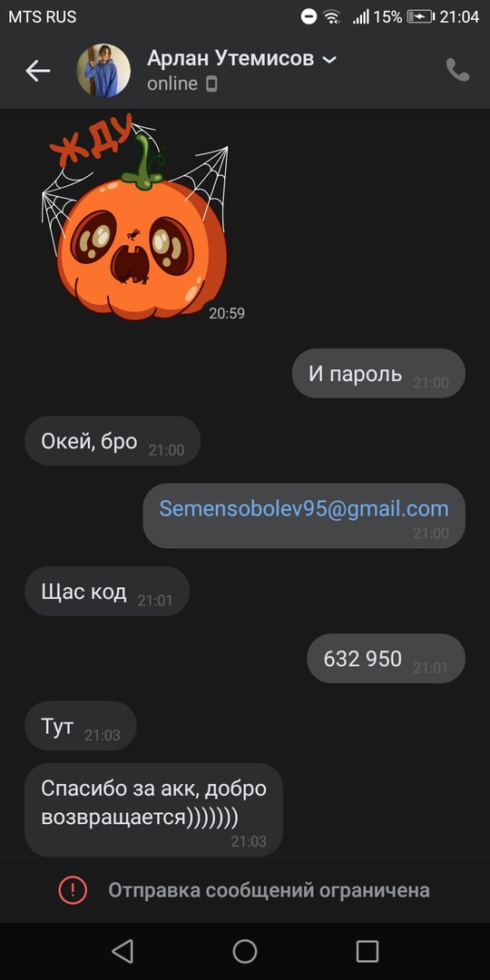Select the И пароль message bubble

[x=378, y=373]
